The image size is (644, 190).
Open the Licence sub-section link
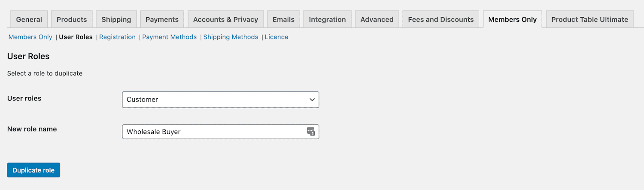point(276,37)
